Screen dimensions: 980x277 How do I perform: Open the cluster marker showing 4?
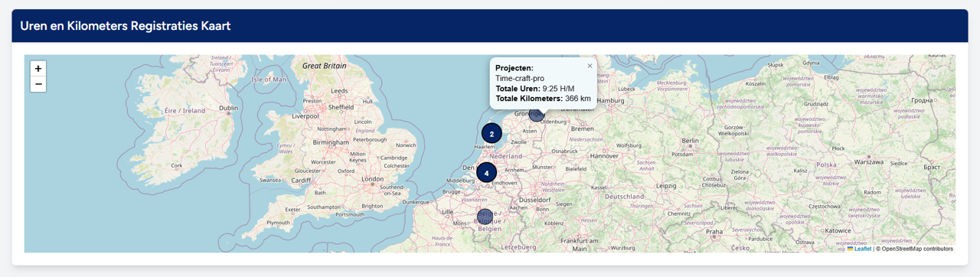point(486,173)
